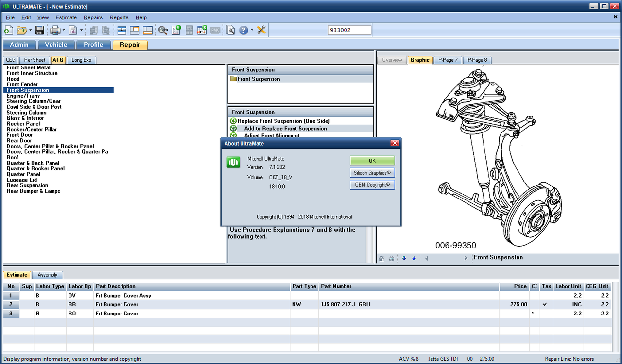This screenshot has width=622, height=364.
Task: Click the orange-bordered bottom pane layout icon
Action: click(148, 30)
